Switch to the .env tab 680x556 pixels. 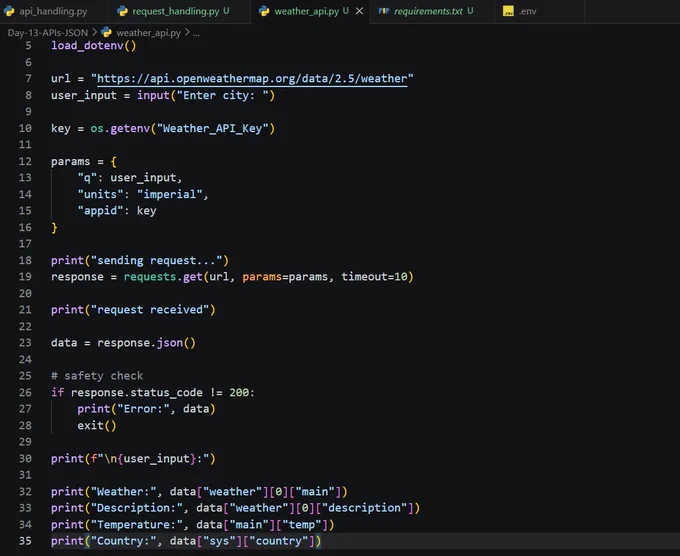click(x=527, y=11)
